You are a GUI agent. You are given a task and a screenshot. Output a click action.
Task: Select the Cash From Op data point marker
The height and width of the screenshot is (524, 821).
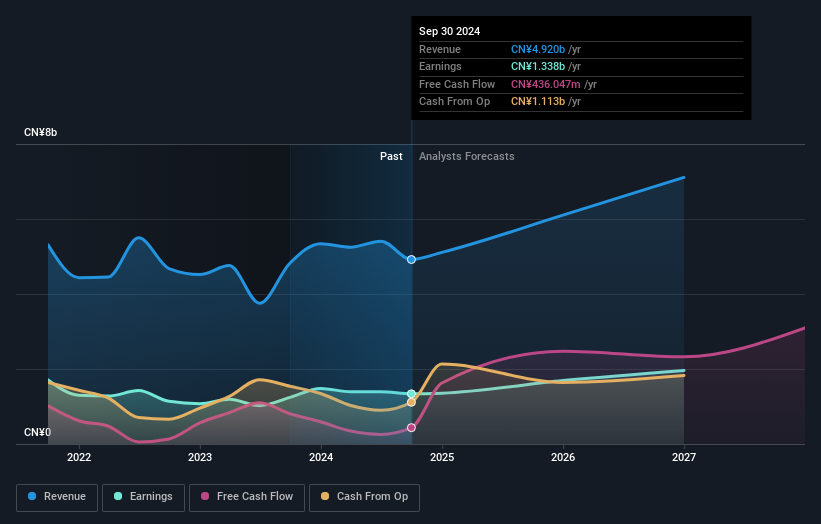[412, 403]
